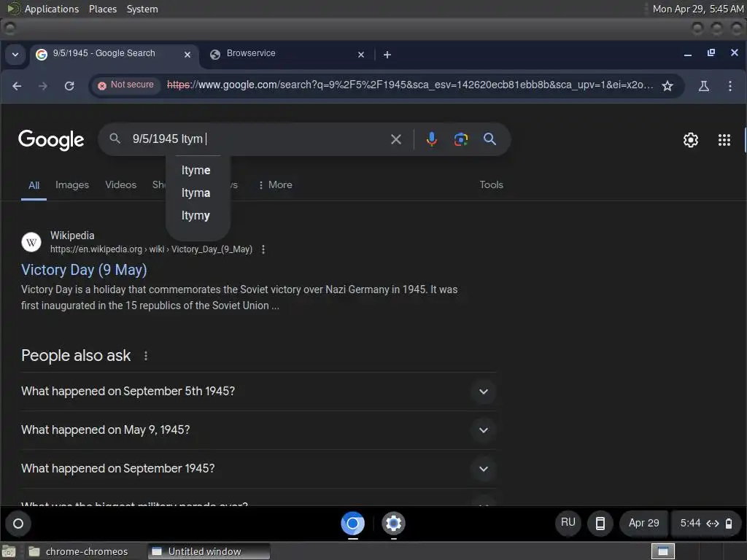This screenshot has height=560, width=747.
Task: Click the show desktop icon in bottom panel
Action: tap(9, 551)
